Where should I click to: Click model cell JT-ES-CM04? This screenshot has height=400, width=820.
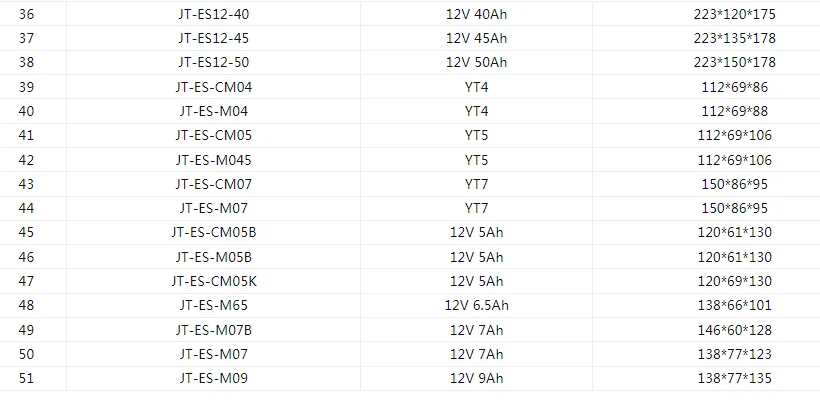point(213,87)
